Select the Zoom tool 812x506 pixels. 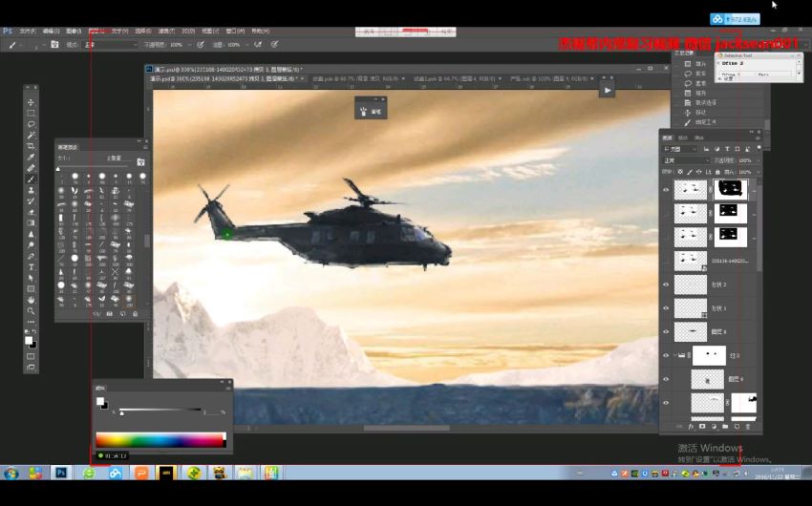tap(32, 310)
